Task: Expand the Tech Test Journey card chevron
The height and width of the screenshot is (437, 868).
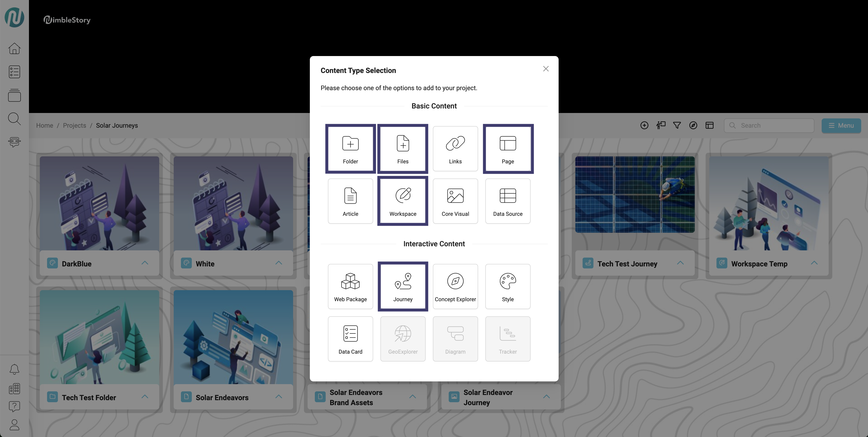Action: [680, 263]
